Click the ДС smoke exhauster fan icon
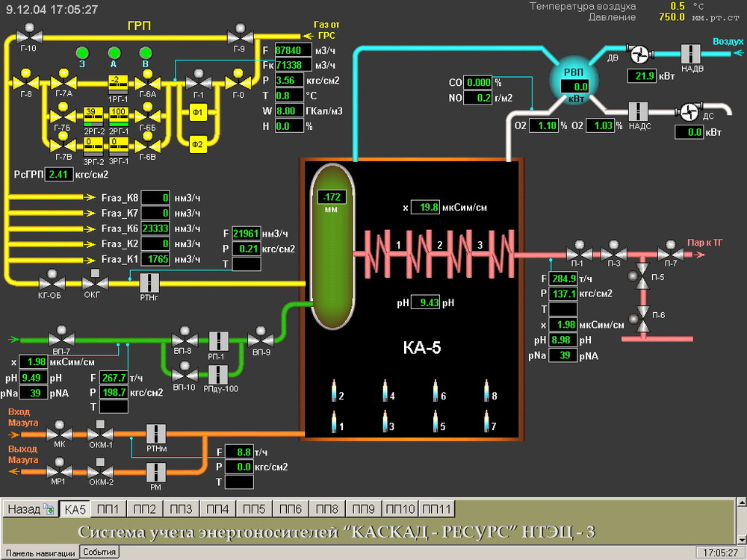The height and width of the screenshot is (560, 747). point(686,111)
